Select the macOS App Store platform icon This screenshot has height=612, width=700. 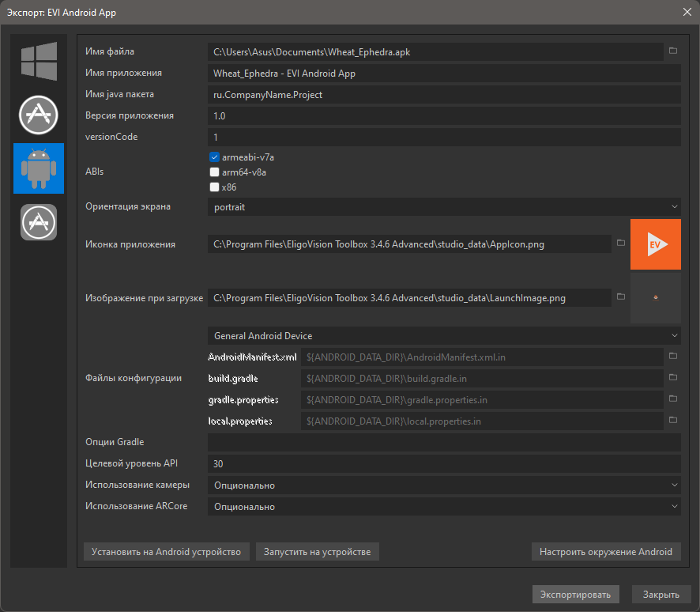39,115
